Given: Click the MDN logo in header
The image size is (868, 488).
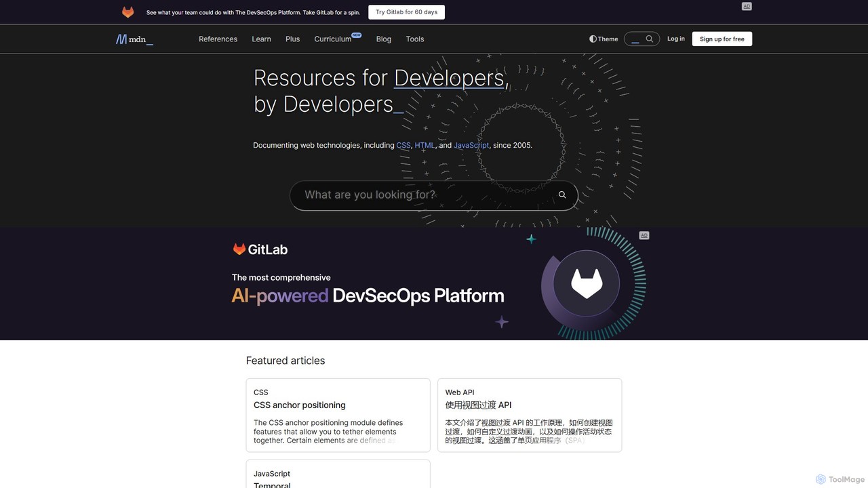Looking at the screenshot, I should pyautogui.click(x=134, y=39).
